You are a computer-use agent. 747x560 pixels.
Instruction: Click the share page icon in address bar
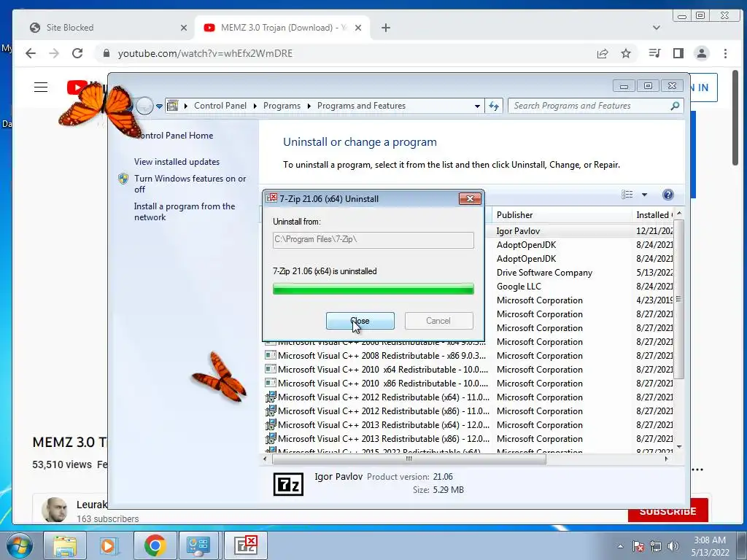click(602, 53)
